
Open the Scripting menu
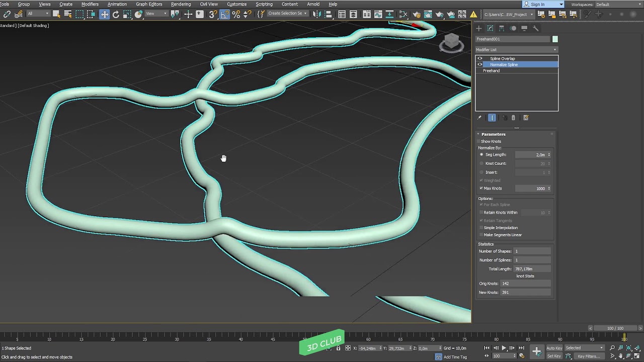(x=264, y=4)
